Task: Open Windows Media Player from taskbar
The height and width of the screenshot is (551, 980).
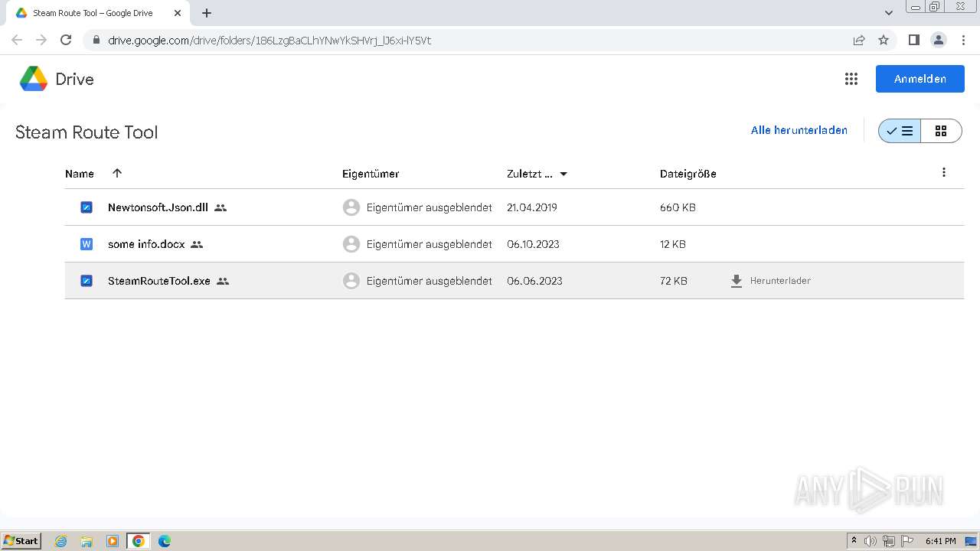Action: (113, 541)
